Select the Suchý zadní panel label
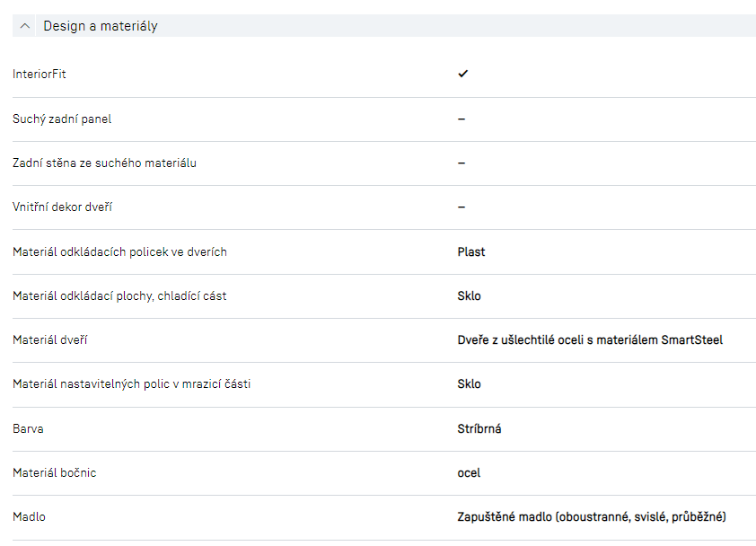The image size is (756, 546). [x=62, y=119]
